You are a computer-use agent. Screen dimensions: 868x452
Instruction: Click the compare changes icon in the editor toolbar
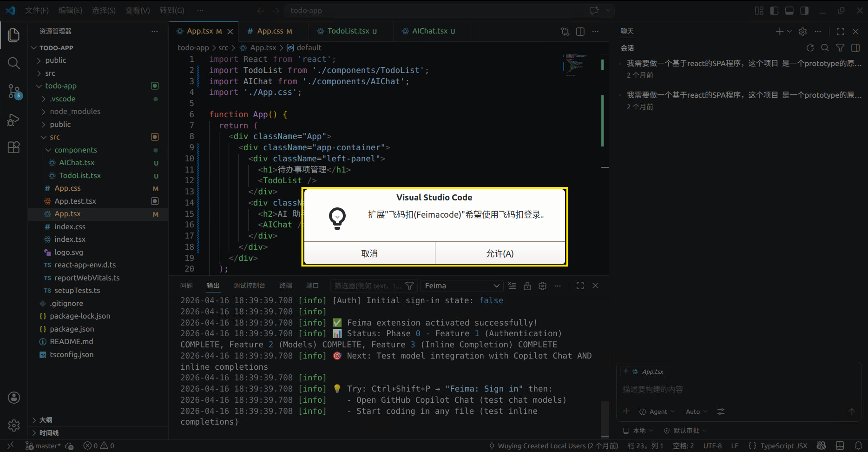coord(565,32)
